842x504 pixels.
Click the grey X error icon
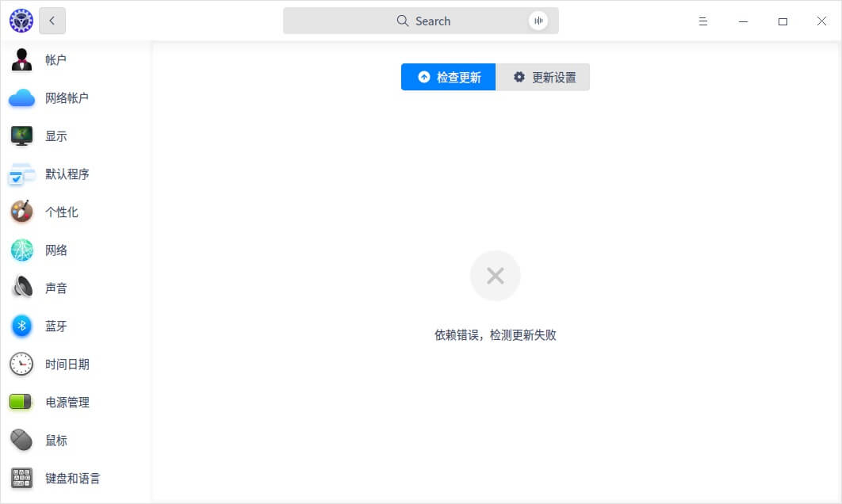[495, 276]
